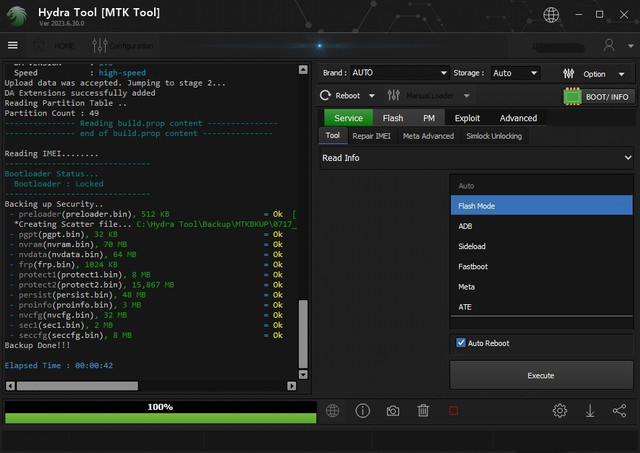This screenshot has width=640, height=453.
Task: Click the Hydra Tool dragon logo
Action: coord(16,16)
